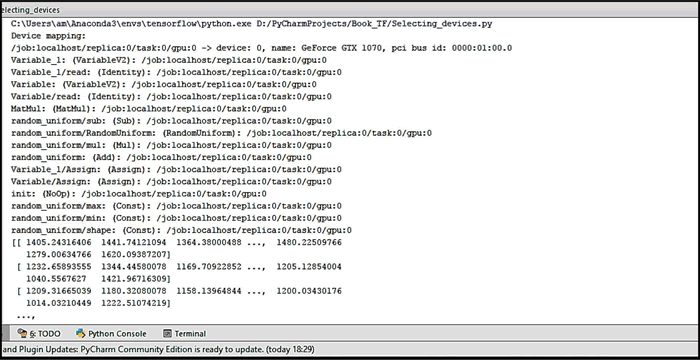Viewport: 700px width, 360px height.
Task: Click the 'Device mapping:' output line
Action: click(x=48, y=36)
